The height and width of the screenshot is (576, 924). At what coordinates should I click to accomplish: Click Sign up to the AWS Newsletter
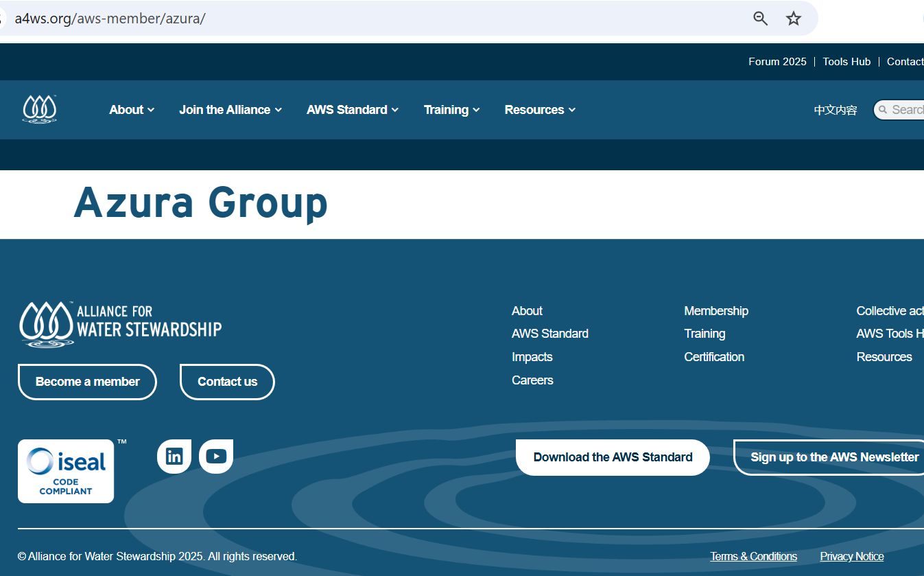(x=829, y=457)
